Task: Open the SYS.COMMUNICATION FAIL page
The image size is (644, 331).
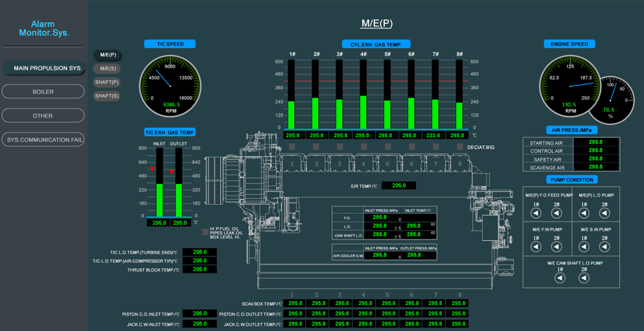Action: click(43, 140)
